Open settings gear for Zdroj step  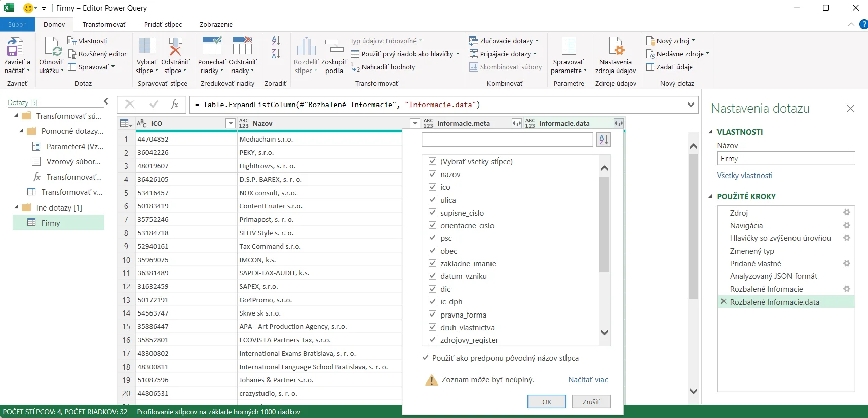pyautogui.click(x=846, y=213)
